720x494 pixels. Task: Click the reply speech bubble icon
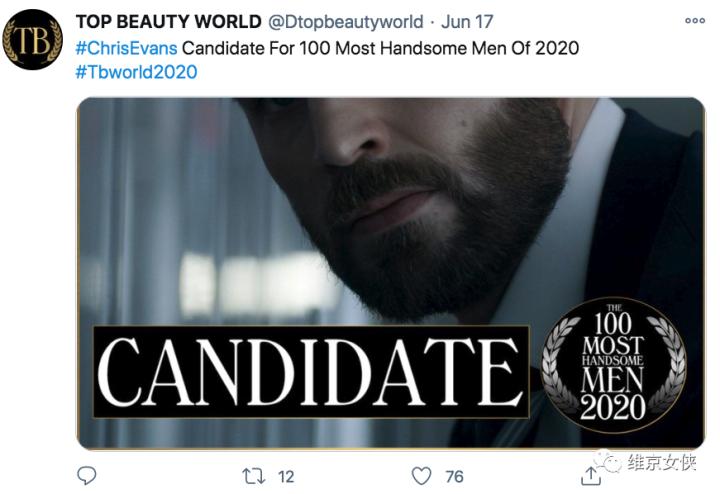click(87, 474)
